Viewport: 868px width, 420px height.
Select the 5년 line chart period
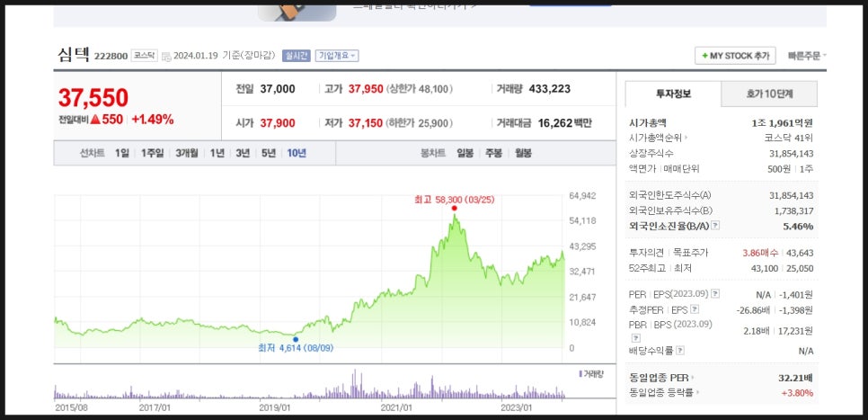click(x=269, y=153)
